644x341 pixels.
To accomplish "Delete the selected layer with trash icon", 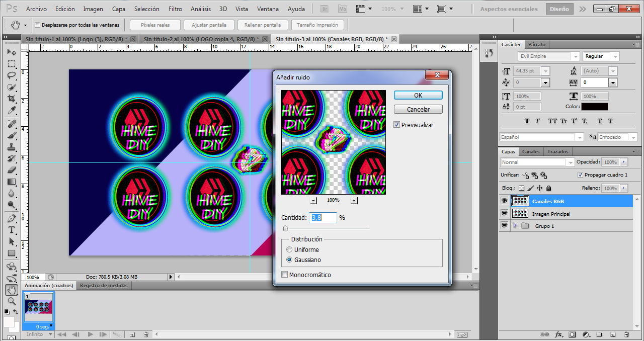I will coord(626,334).
